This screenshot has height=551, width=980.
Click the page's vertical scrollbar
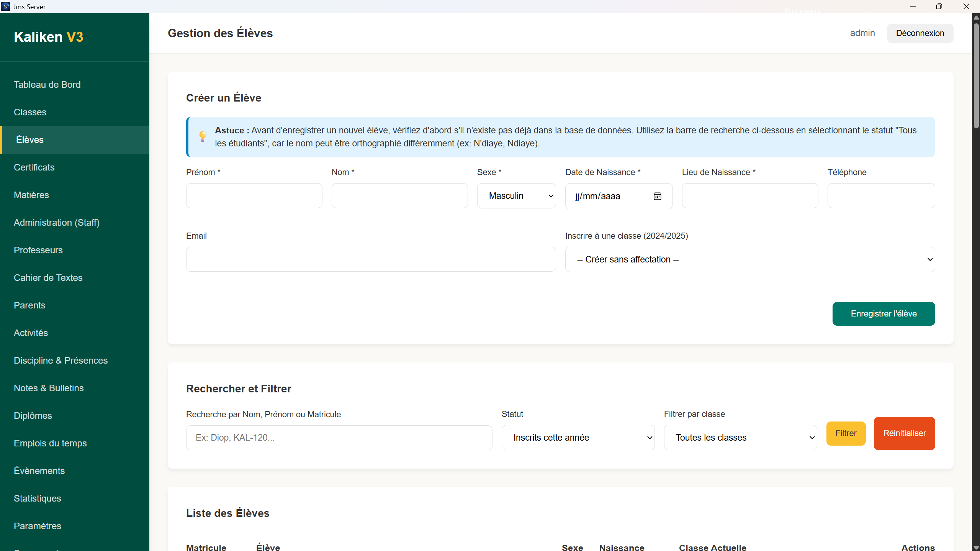click(976, 77)
